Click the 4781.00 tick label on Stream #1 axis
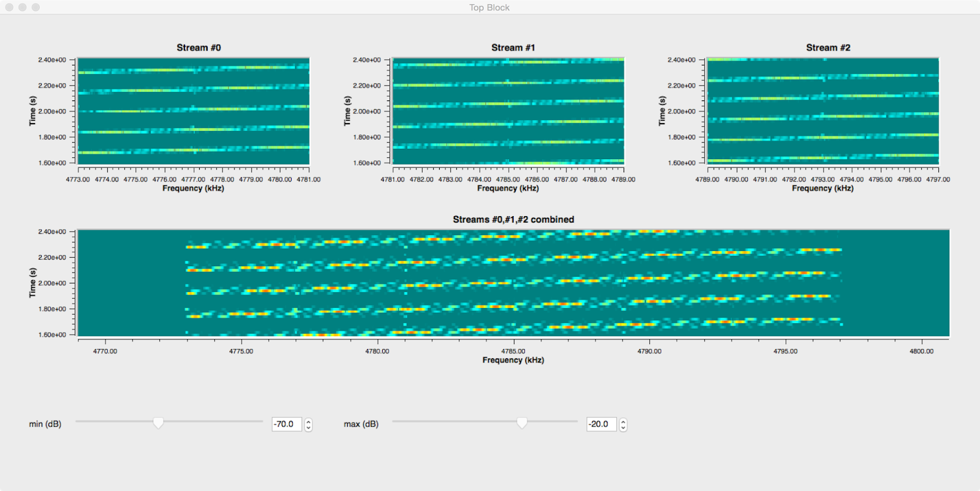The height and width of the screenshot is (491, 980). coord(393,179)
